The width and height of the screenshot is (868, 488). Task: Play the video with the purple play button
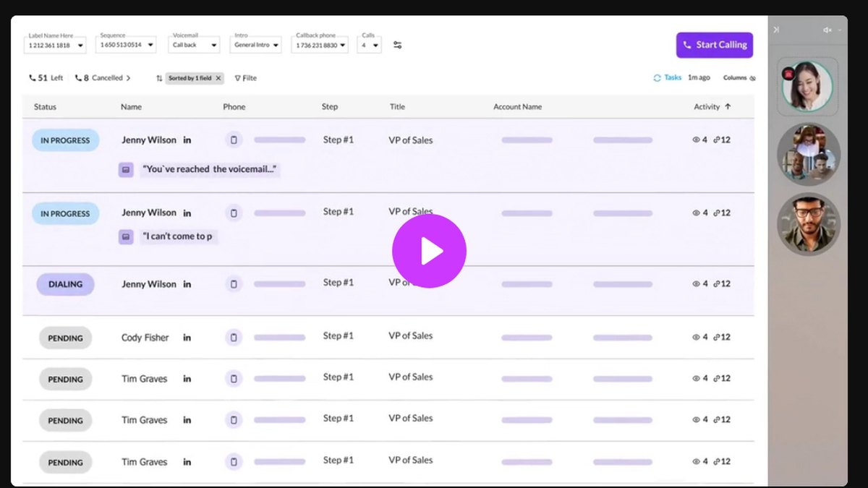coord(429,251)
